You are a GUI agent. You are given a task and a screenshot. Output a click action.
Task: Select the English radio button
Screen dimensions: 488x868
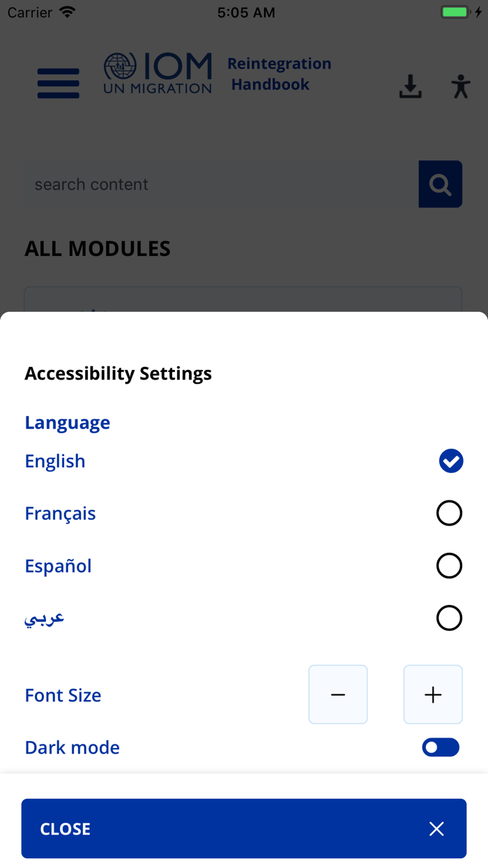(451, 461)
